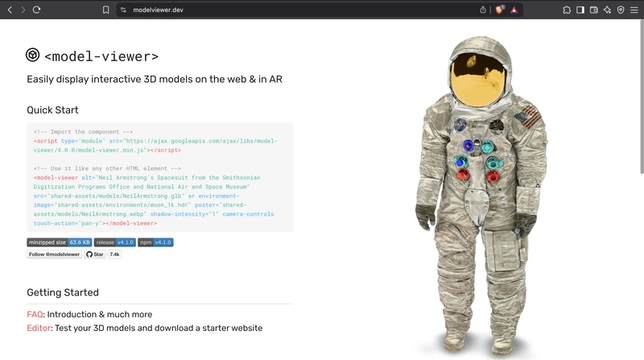Star the project on GitHub

(95, 254)
